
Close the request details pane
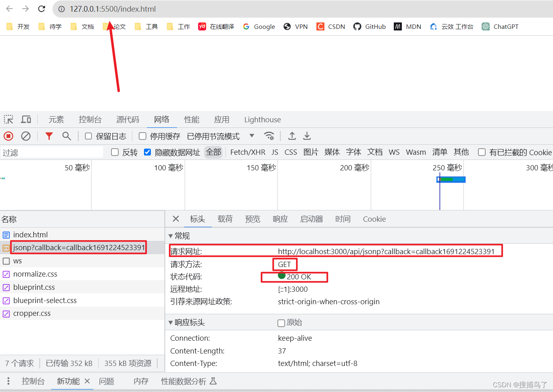[x=176, y=219]
